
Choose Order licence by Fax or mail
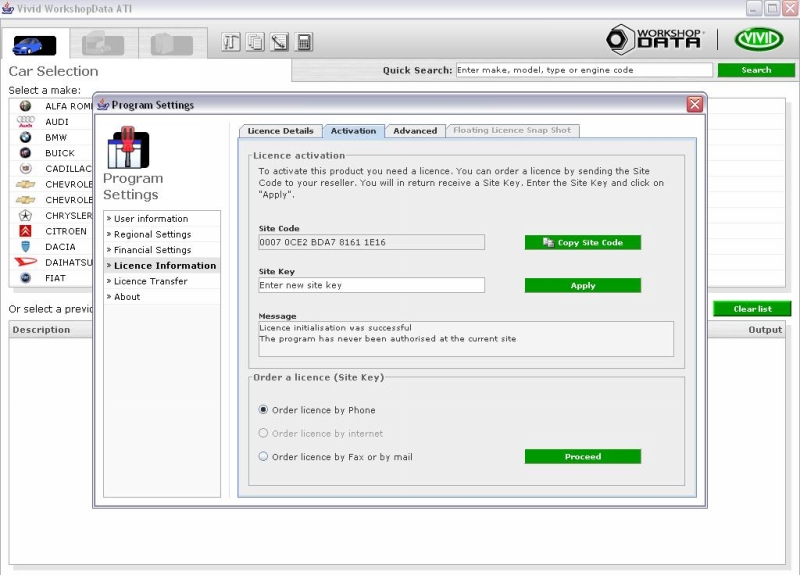pos(264,457)
